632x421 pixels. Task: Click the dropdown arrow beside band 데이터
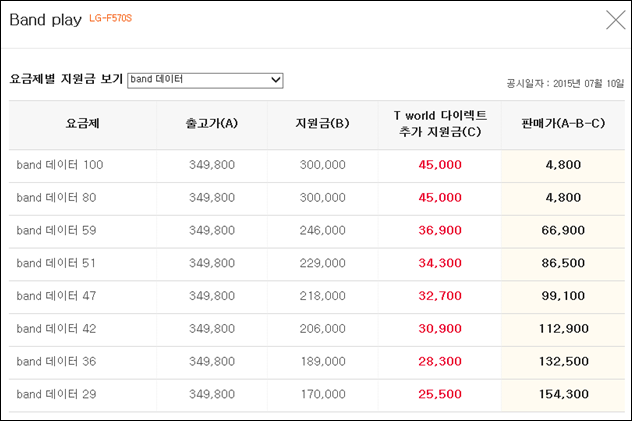click(x=276, y=80)
